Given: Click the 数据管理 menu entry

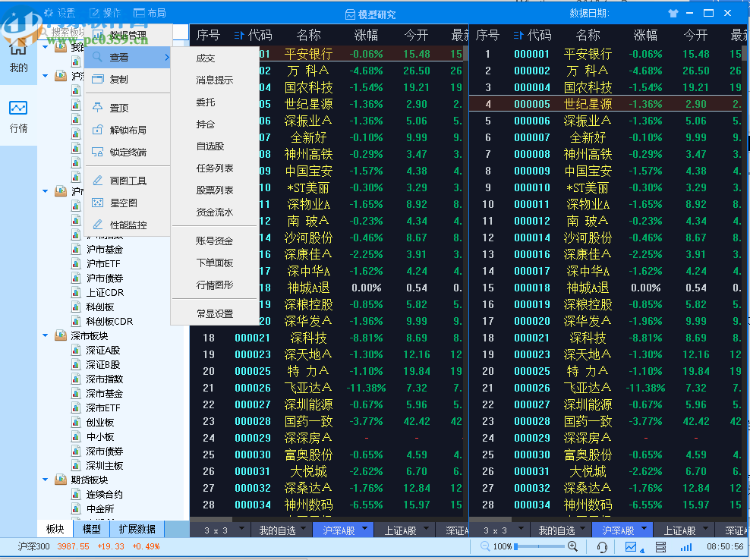Looking at the screenshot, I should 128,34.
